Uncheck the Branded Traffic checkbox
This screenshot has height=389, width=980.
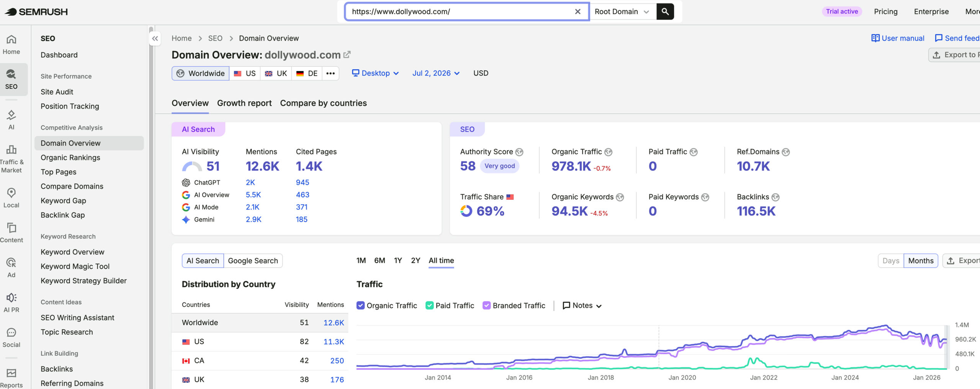(x=487, y=305)
